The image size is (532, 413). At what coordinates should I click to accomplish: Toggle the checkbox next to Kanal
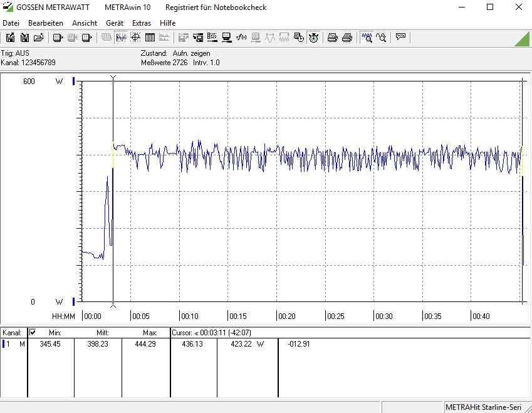tap(33, 332)
